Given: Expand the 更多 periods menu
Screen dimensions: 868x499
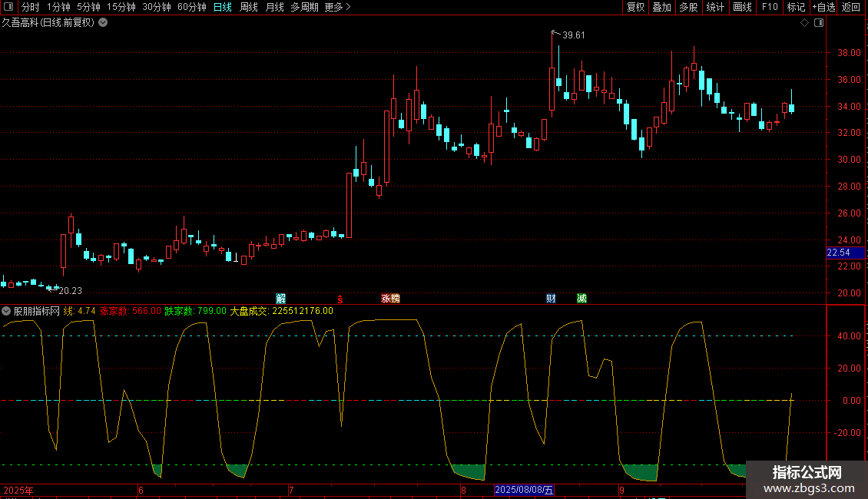Looking at the screenshot, I should [x=337, y=7].
